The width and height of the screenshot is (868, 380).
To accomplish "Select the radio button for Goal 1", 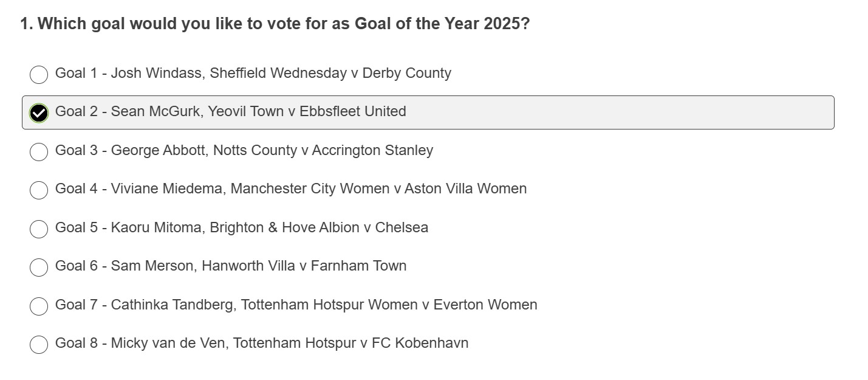I will 39,74.
